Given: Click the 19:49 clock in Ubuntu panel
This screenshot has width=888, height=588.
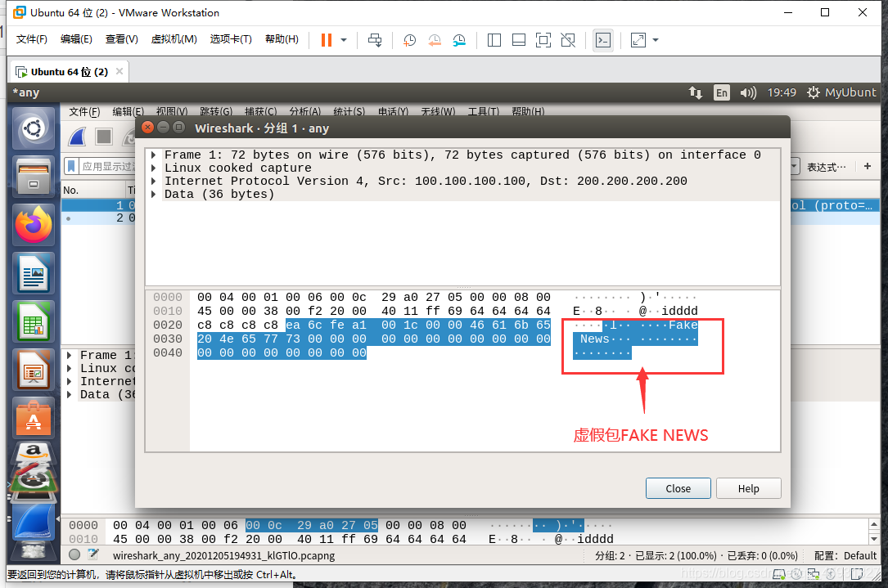Looking at the screenshot, I should click(782, 92).
